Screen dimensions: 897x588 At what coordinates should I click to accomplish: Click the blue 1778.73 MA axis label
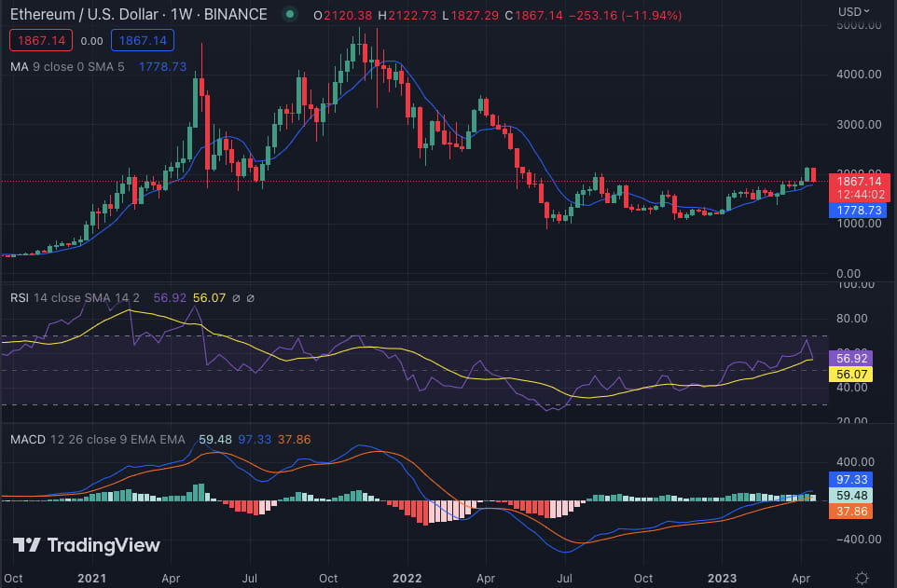858,211
